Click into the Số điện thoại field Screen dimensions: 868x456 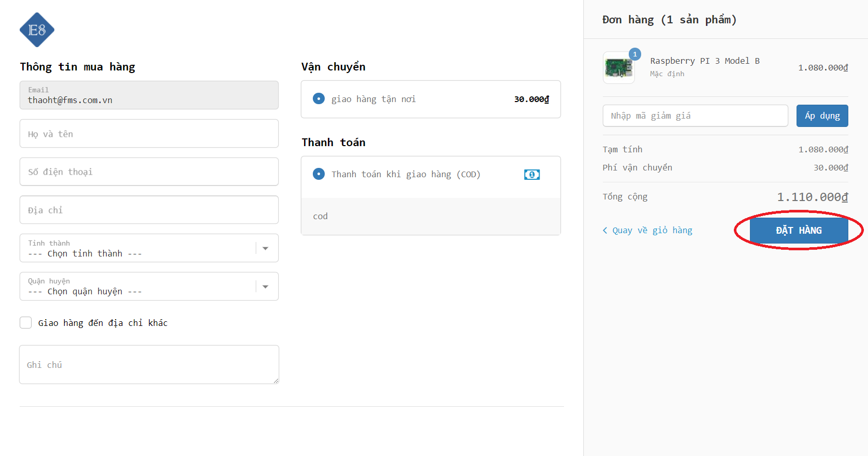point(149,172)
